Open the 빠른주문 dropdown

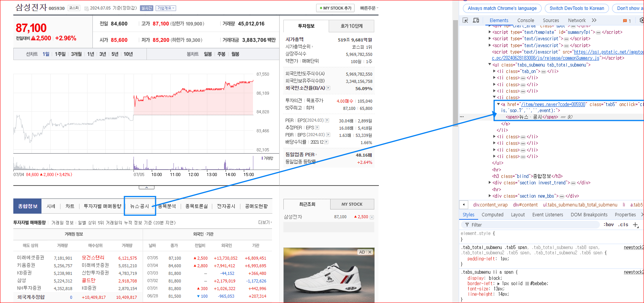[369, 8]
